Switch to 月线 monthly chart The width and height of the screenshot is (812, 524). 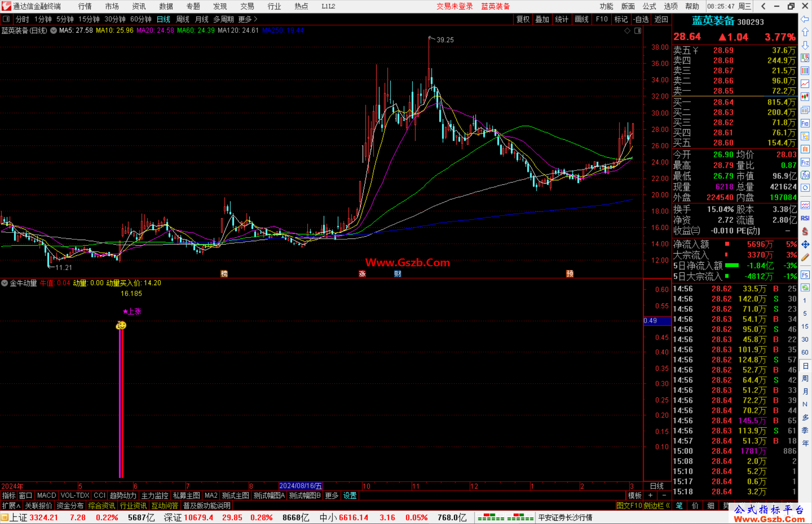pos(202,19)
